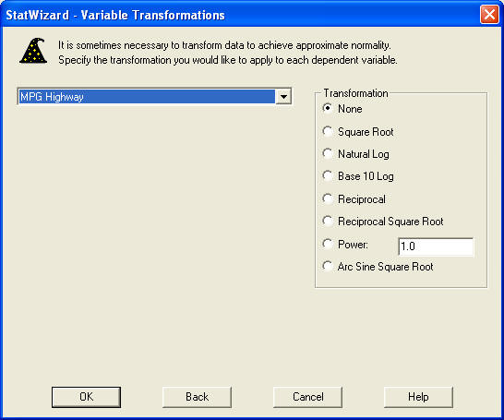Expand the dependent variable dropdown arrow
504x420 pixels.
pos(283,96)
